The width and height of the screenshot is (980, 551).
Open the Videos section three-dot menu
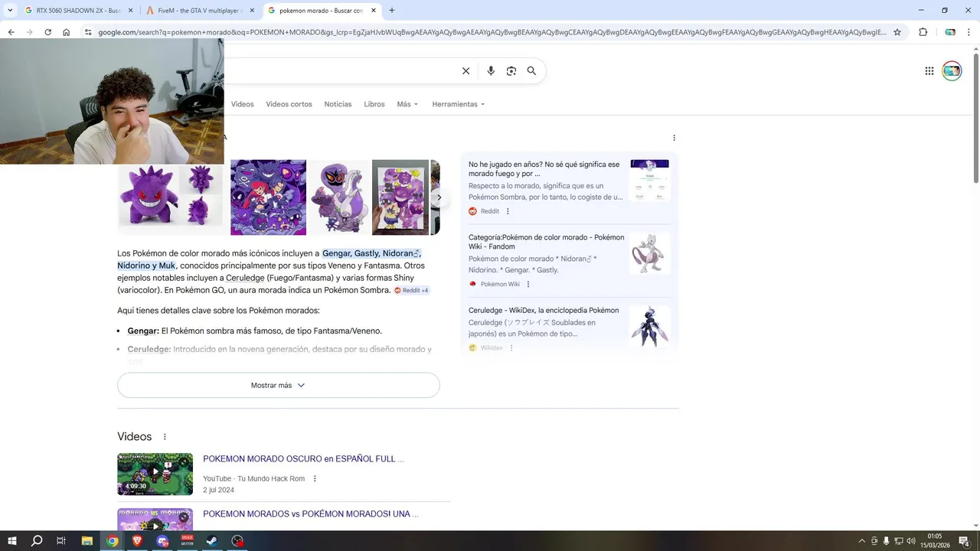tap(165, 437)
